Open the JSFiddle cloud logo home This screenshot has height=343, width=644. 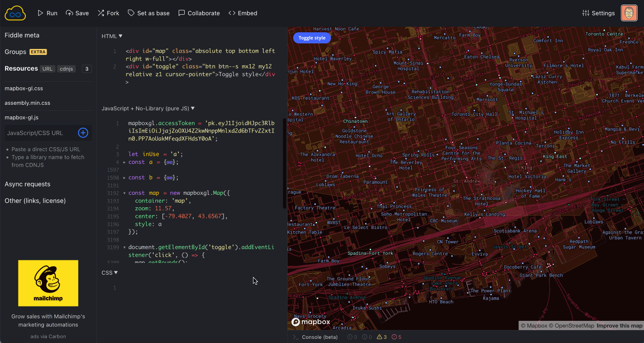tap(15, 13)
